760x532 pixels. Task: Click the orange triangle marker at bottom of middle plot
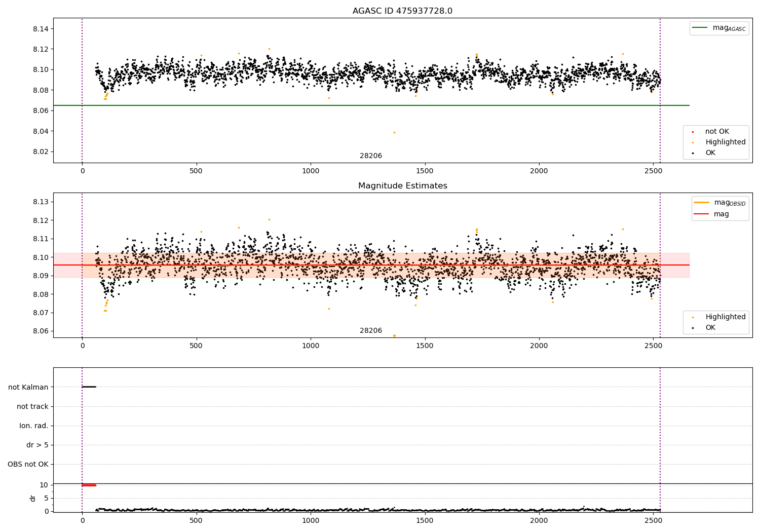pos(394,336)
